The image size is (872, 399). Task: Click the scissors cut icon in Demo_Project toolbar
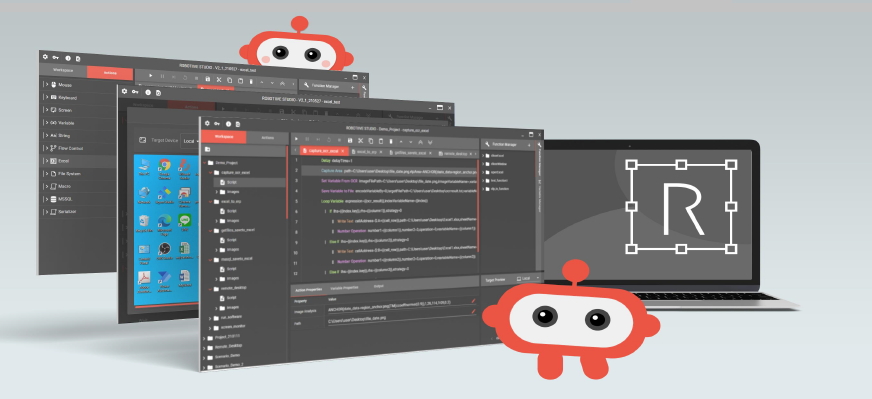click(360, 141)
